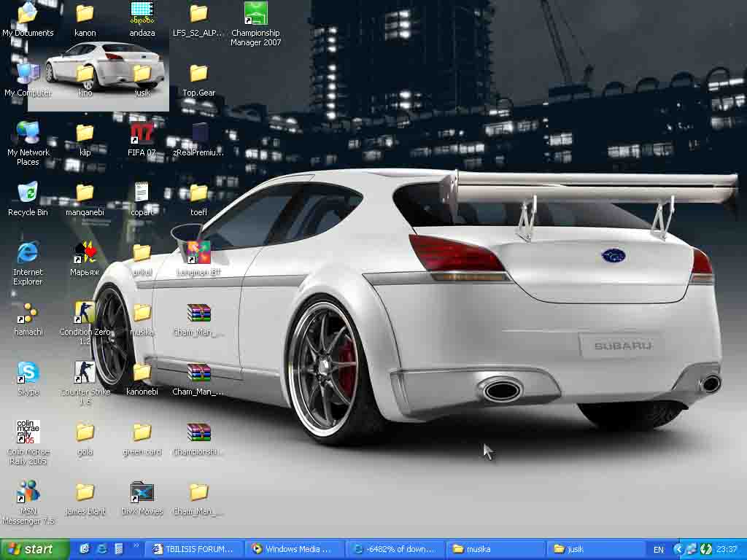Viewport: 747px width, 560px height.
Task: Select the Colin McRae Rally 2005 icon
Action: (28, 433)
